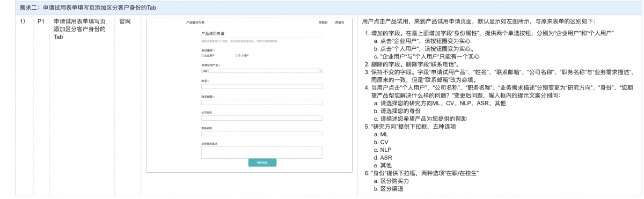Click the option sub-item d. ASR
The height and width of the screenshot is (199, 644).
(383, 158)
